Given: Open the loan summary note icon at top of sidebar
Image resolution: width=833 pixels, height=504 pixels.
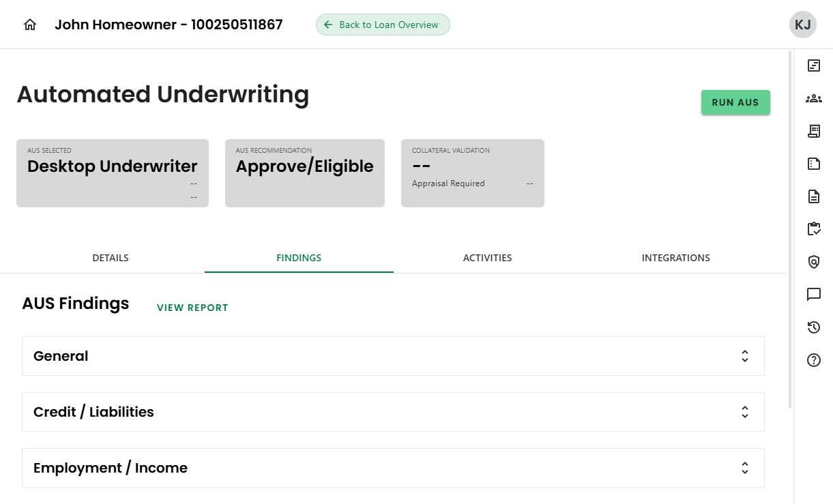Looking at the screenshot, I should pos(813,65).
